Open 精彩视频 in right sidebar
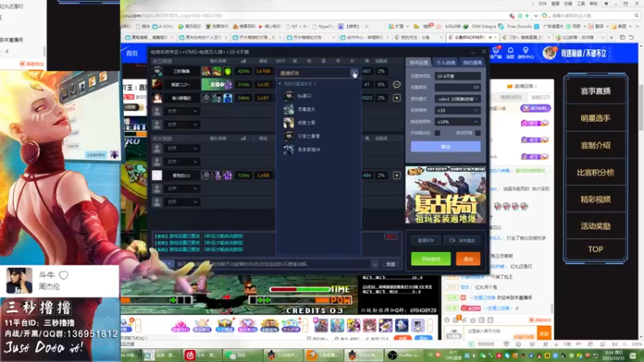 (596, 200)
